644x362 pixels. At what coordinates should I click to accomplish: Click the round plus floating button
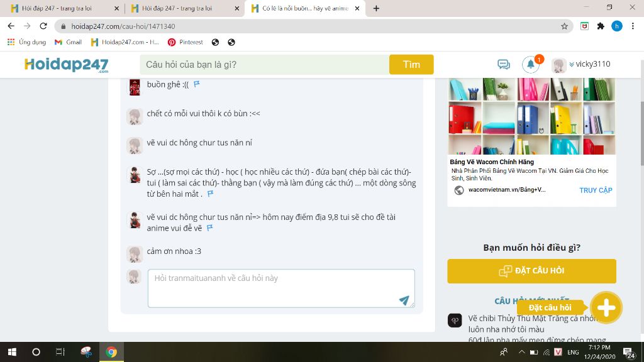pos(606,307)
